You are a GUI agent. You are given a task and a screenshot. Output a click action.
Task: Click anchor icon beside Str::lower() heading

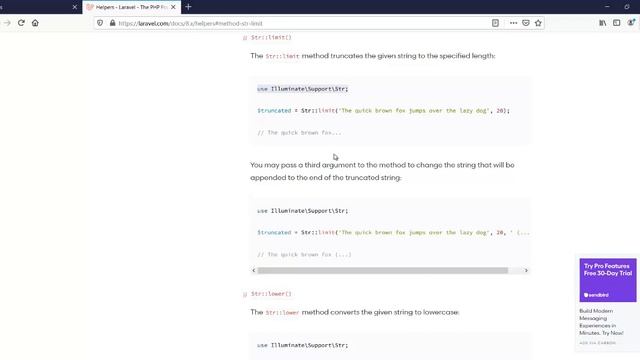(245, 294)
